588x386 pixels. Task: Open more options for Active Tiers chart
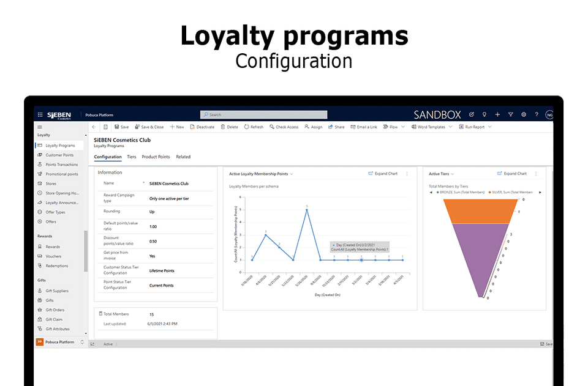pos(536,174)
